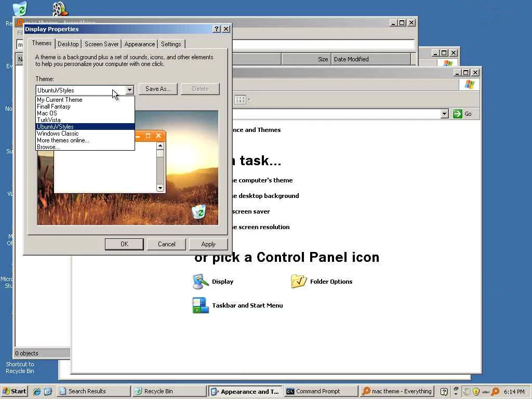Viewport: 532px width, 399px height.
Task: Switch to the Settings tab
Action: point(171,44)
